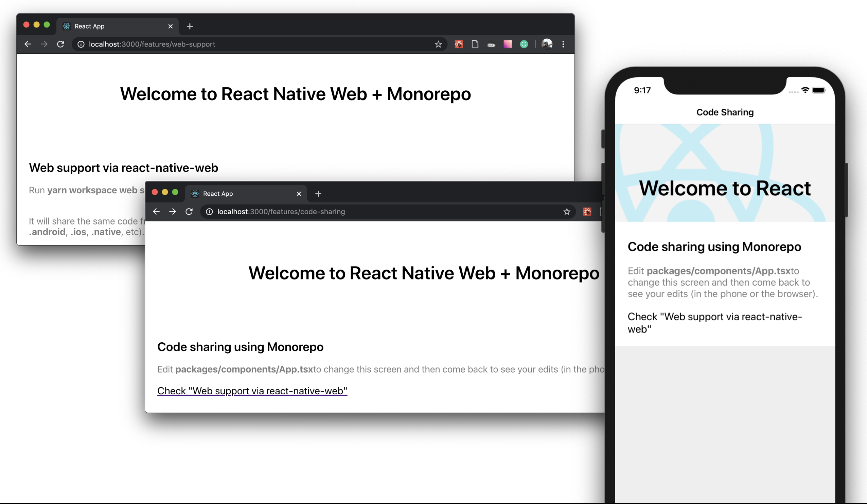Open Chrome three-dot menu
This screenshot has width=867, height=504.
click(563, 44)
